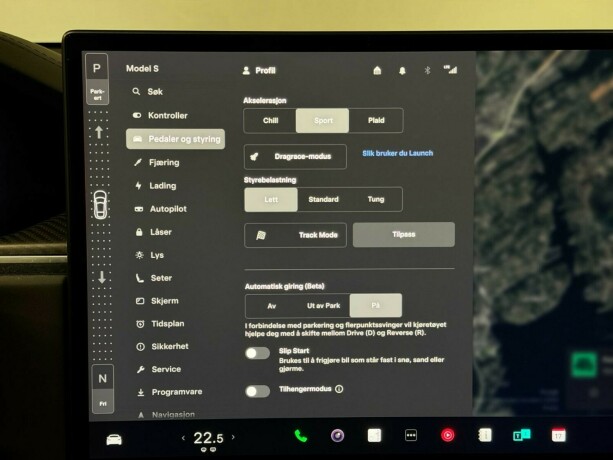Tap the green charger marker on map
613x460 pixels.
coord(584,364)
